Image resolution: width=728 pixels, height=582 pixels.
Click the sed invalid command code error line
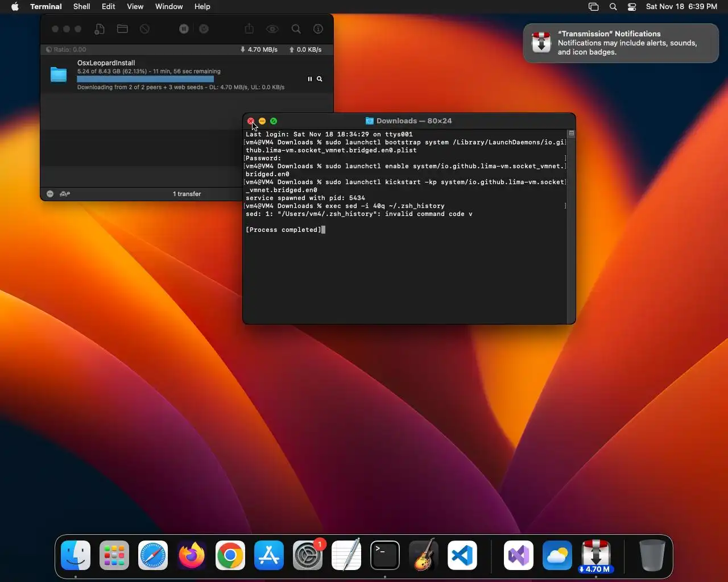[359, 214]
